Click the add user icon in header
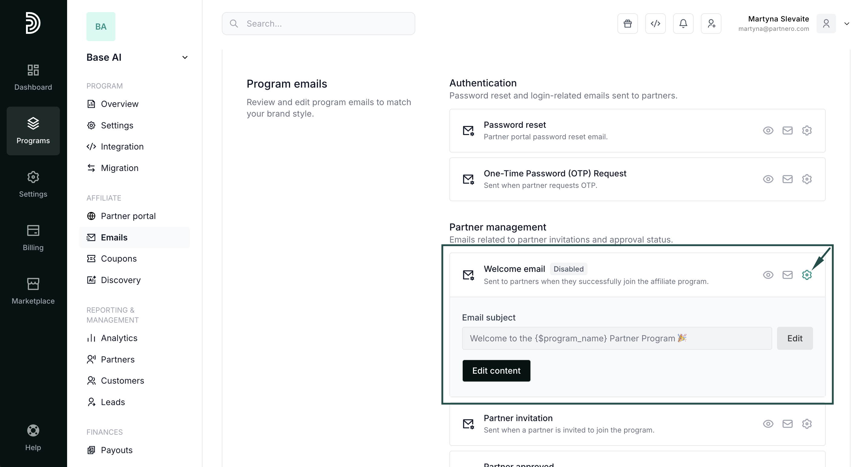 coord(711,24)
